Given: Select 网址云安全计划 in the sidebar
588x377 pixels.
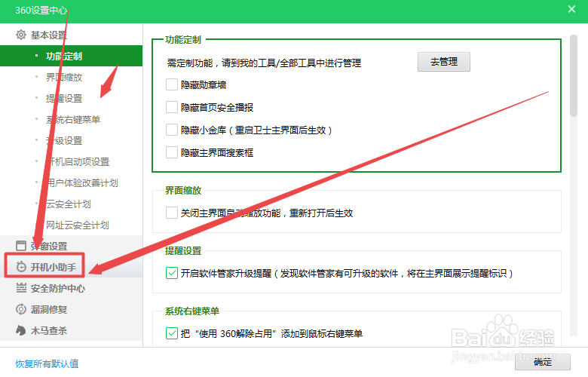Looking at the screenshot, I should (x=72, y=225).
